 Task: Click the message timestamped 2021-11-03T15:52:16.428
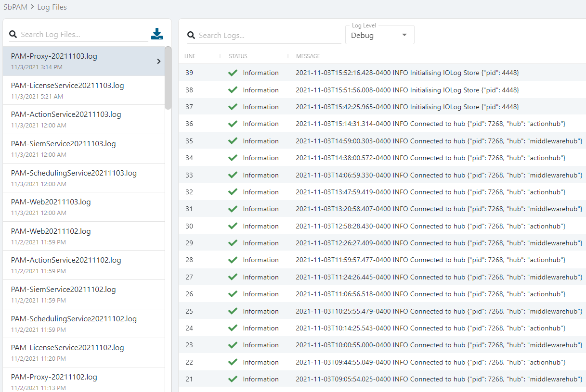407,73
